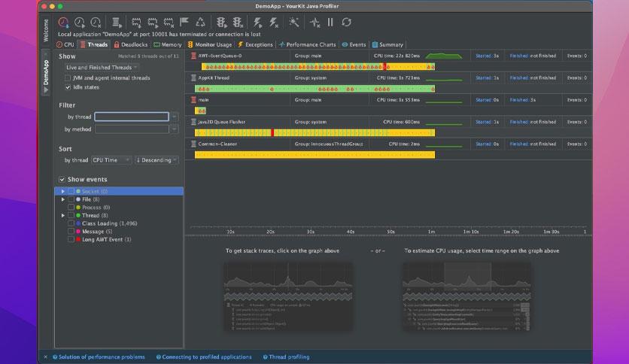The image size is (629, 364).
Task: Click the first clock icon for CPU profiling
Action: click(63, 23)
